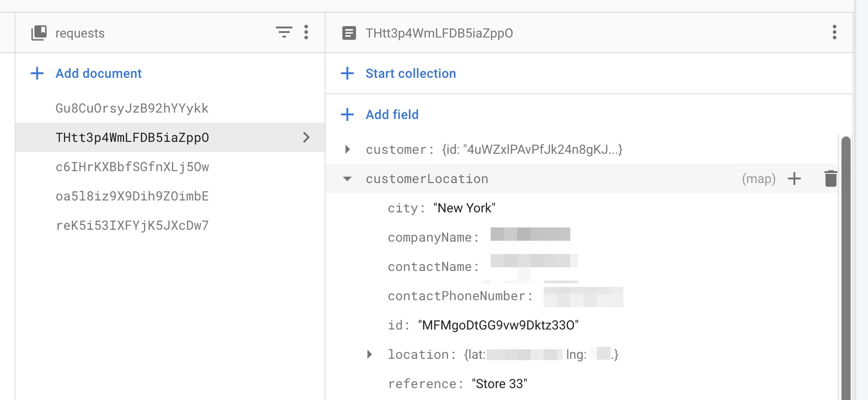Click the document icon beside THtt3p4WmLFDB5iaZppO
Image resolution: width=868 pixels, height=400 pixels.
pos(349,33)
